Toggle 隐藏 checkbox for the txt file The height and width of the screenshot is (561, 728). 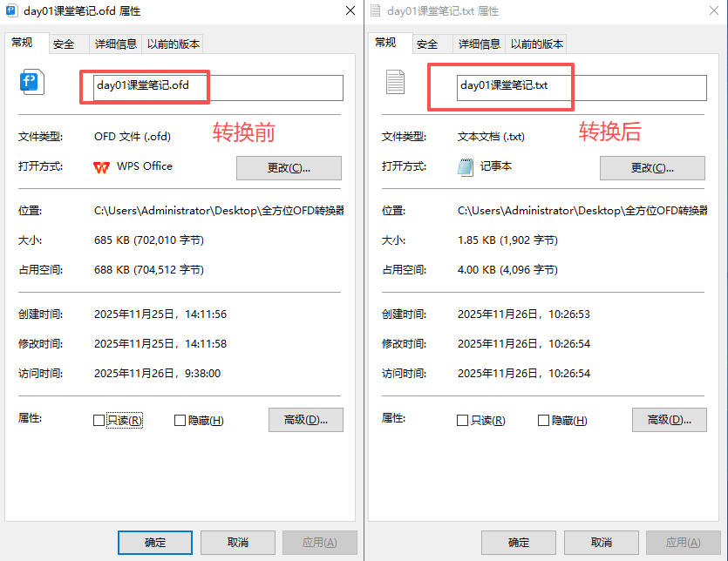coord(544,421)
